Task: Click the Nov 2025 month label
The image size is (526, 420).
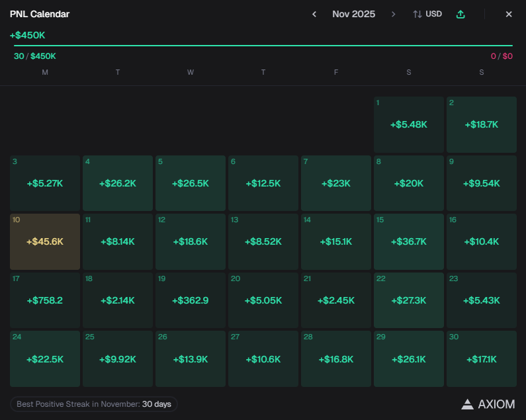Action: click(x=353, y=14)
